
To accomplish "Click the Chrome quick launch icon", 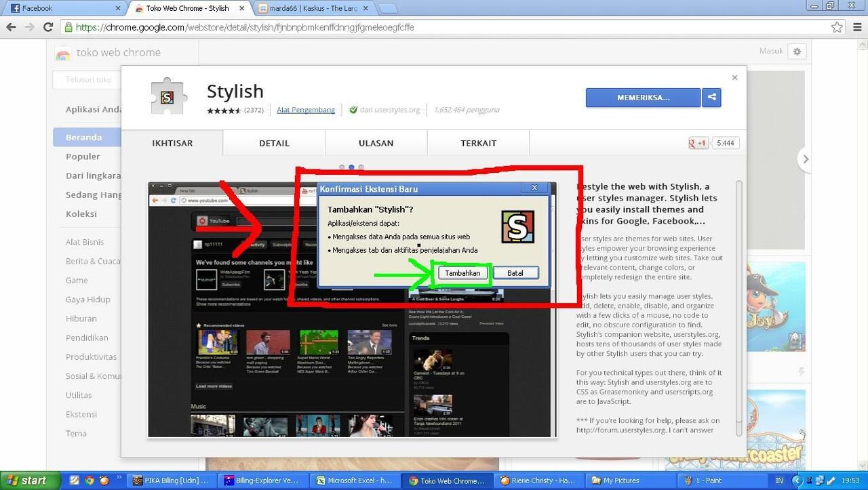I will 90,481.
